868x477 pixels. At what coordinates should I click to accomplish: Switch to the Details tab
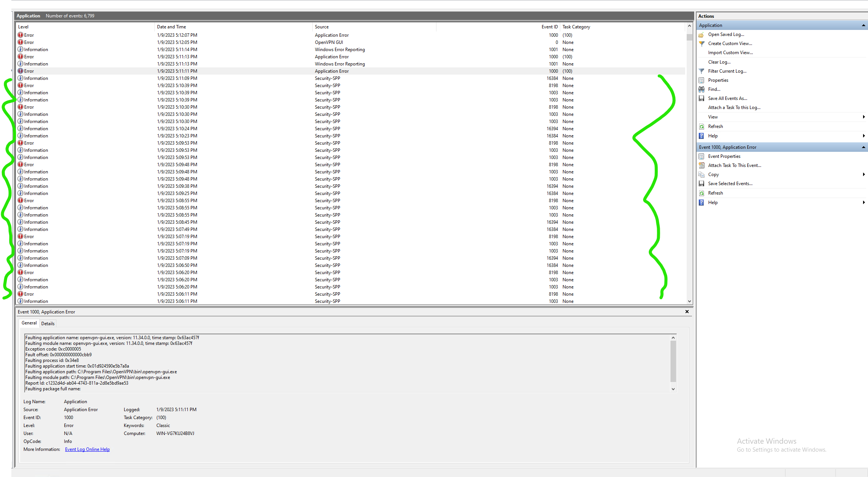[48, 323]
